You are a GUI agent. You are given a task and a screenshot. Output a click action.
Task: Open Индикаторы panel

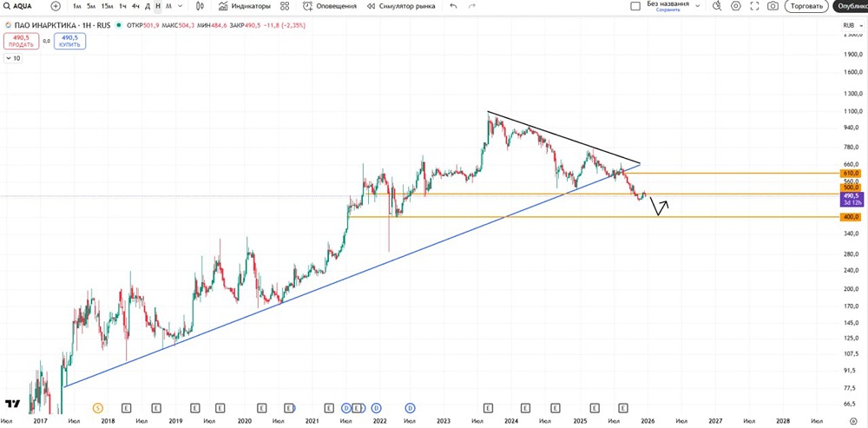244,6
